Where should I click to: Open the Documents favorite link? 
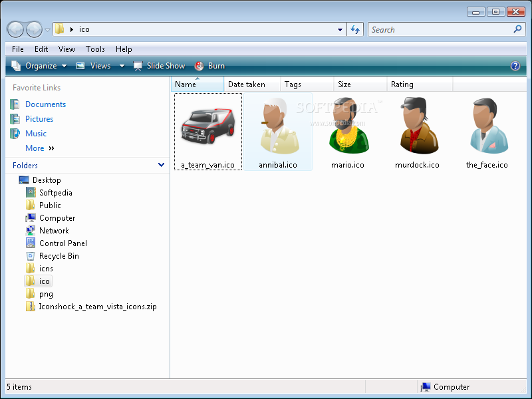[45, 104]
